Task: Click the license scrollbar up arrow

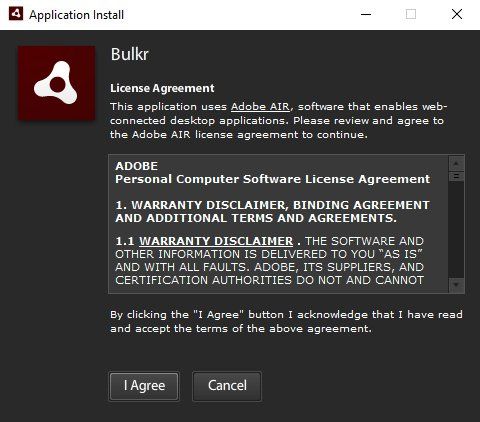Action: pos(456,164)
